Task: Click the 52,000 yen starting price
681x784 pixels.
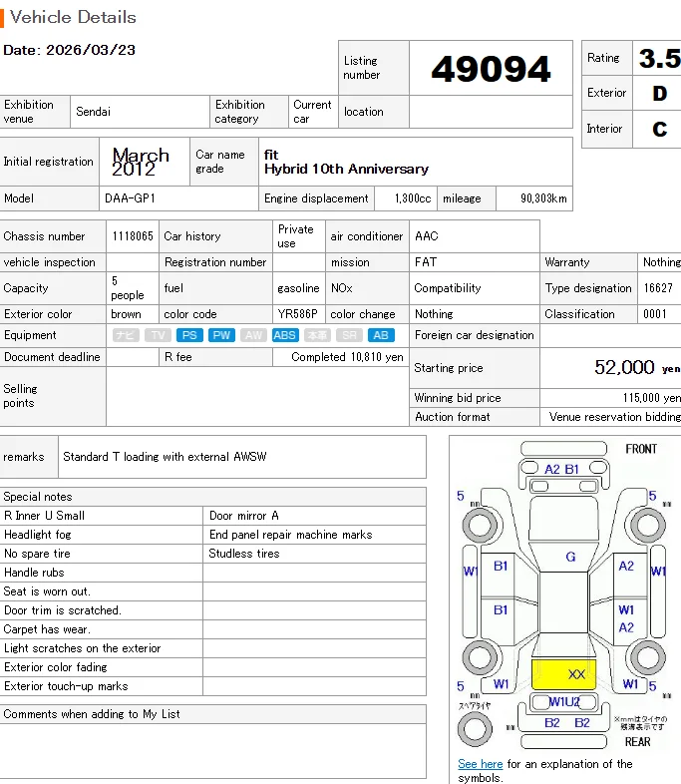Action: (637, 367)
